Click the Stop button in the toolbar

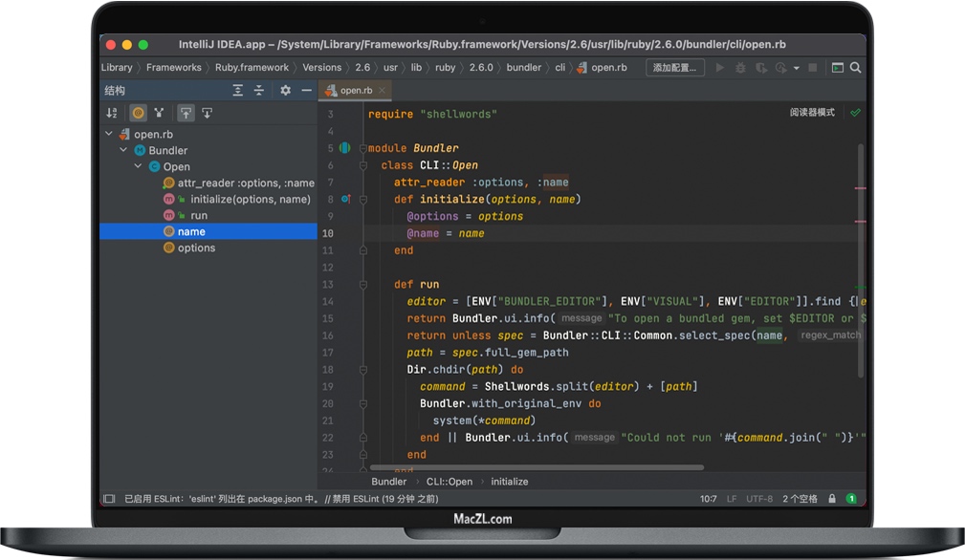813,68
